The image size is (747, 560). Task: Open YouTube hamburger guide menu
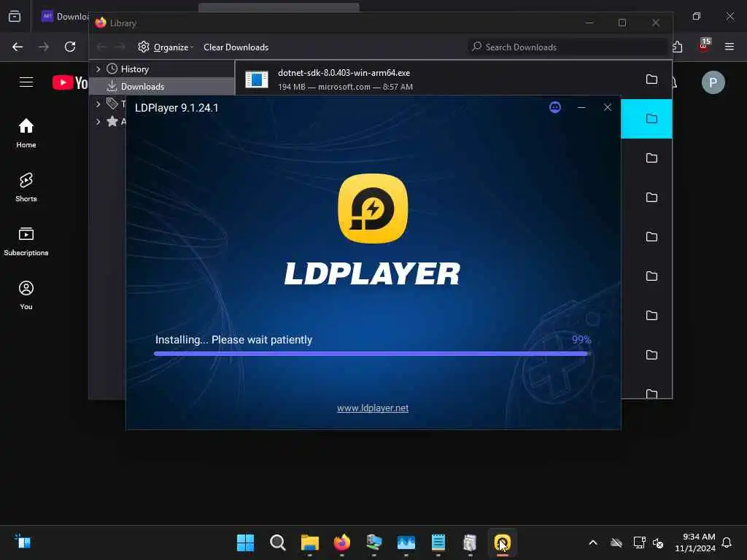tap(26, 82)
